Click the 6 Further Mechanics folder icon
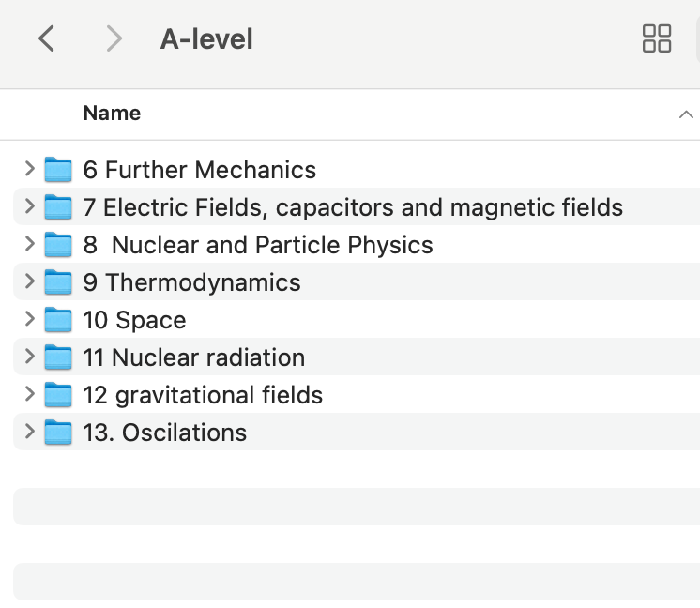Viewport: 700px width, 608px height. 59,170
